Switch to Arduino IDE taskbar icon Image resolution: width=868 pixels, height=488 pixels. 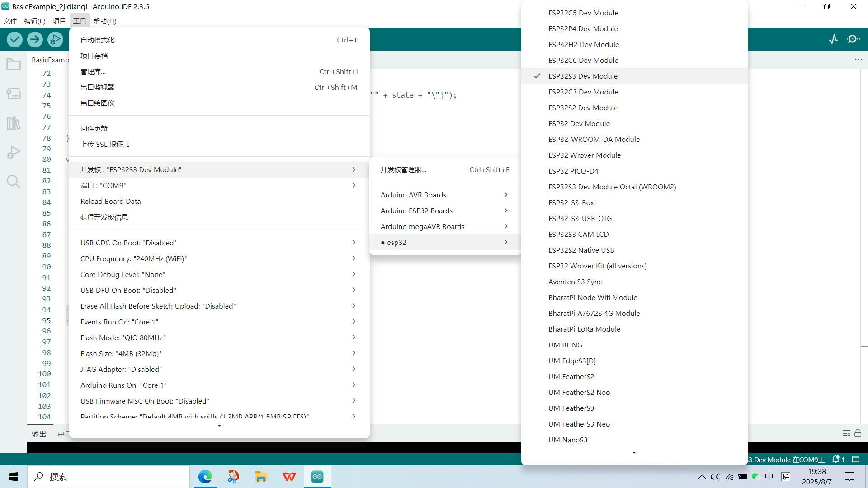[317, 477]
